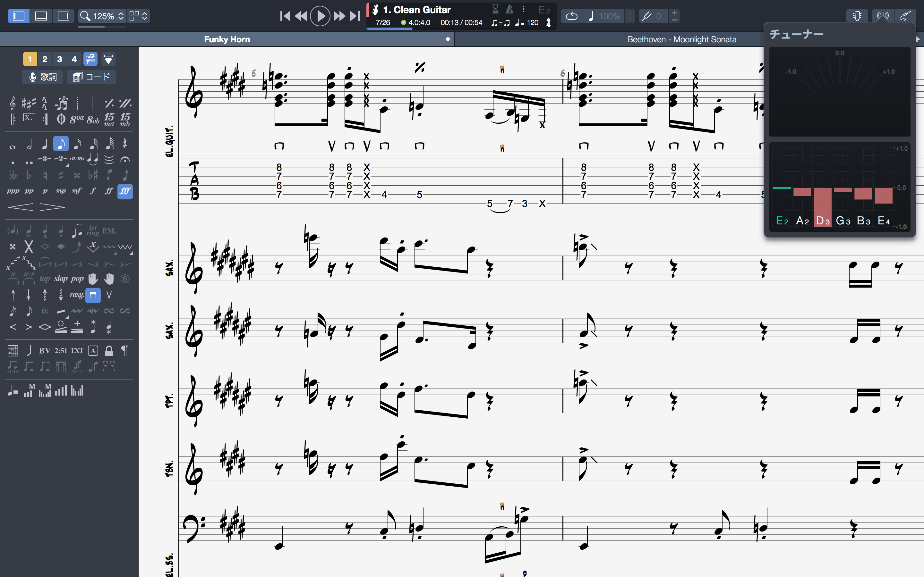Start playback with the play button

pos(320,16)
